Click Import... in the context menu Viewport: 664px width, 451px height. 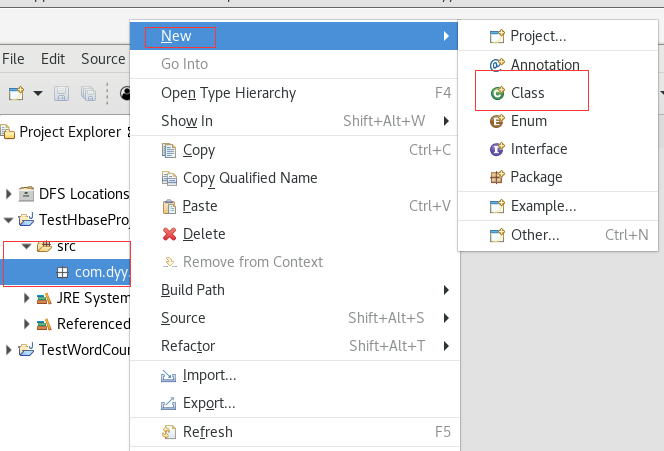(x=294, y=375)
